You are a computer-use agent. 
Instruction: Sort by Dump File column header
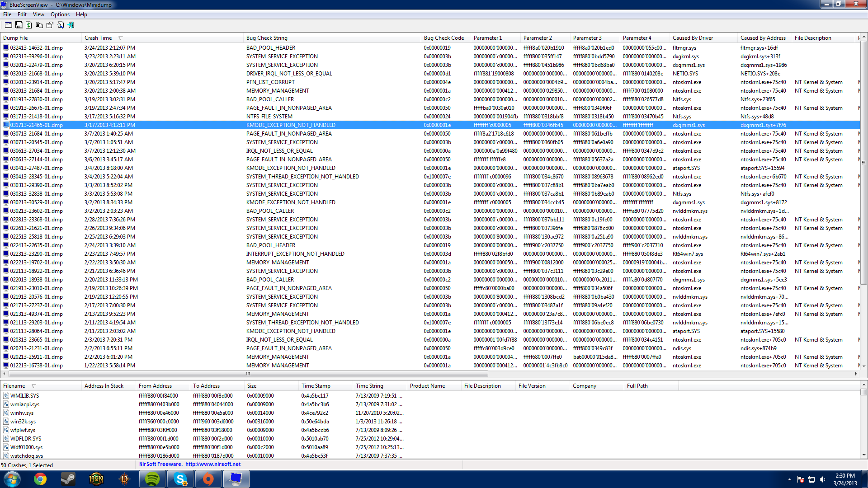(x=41, y=38)
